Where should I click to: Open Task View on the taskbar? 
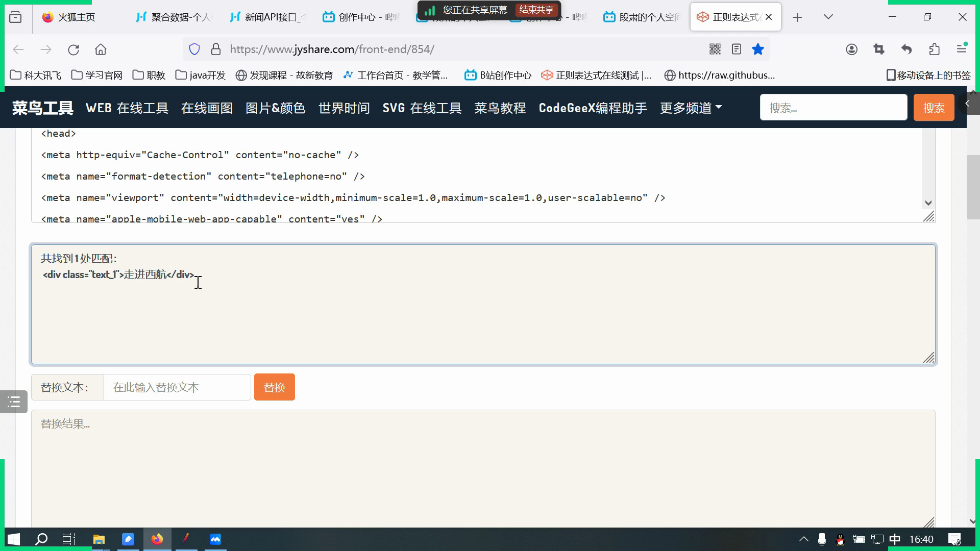[x=69, y=539]
